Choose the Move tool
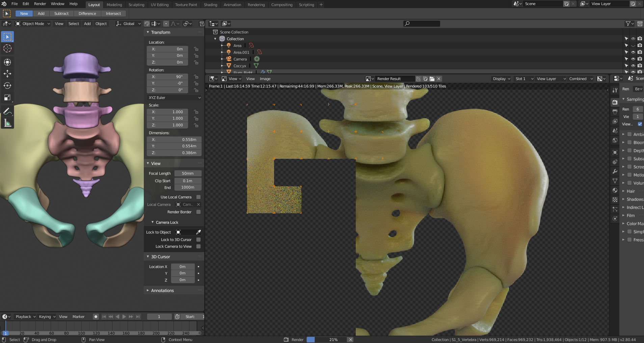Screen dimensions: 644x343 7,74
